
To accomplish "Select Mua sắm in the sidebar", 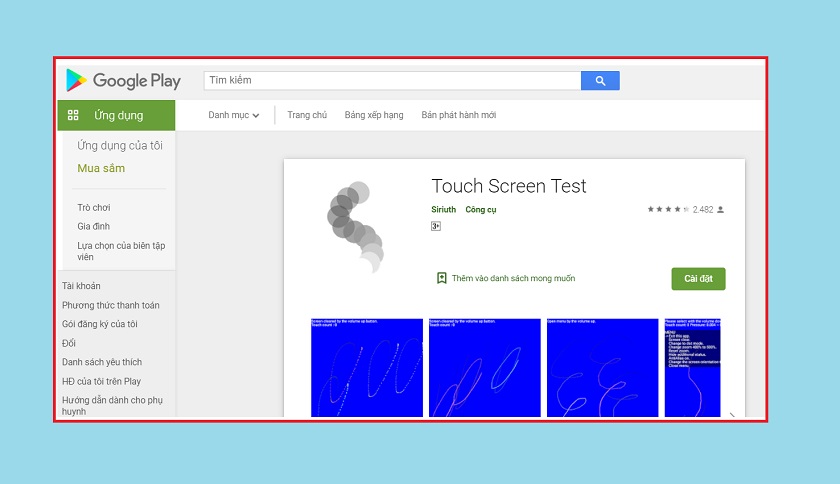I will coord(101,168).
